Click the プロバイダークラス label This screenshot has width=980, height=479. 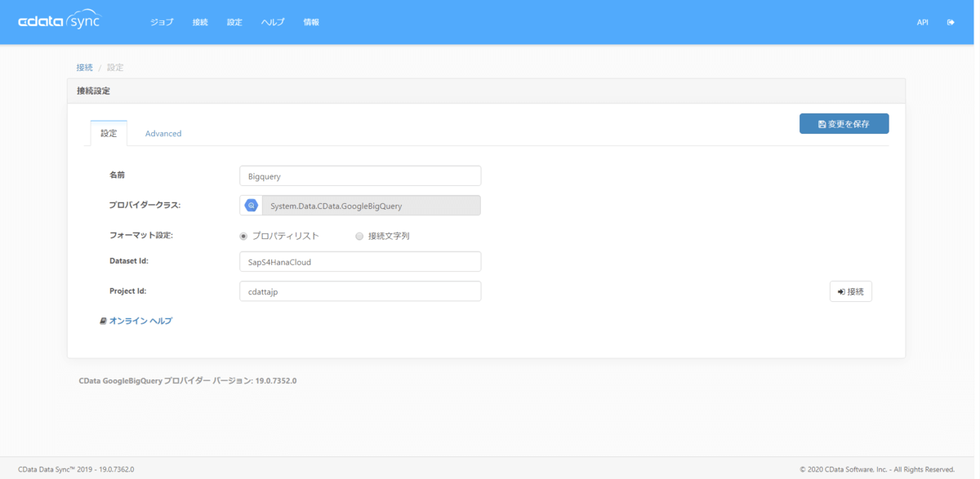click(145, 205)
